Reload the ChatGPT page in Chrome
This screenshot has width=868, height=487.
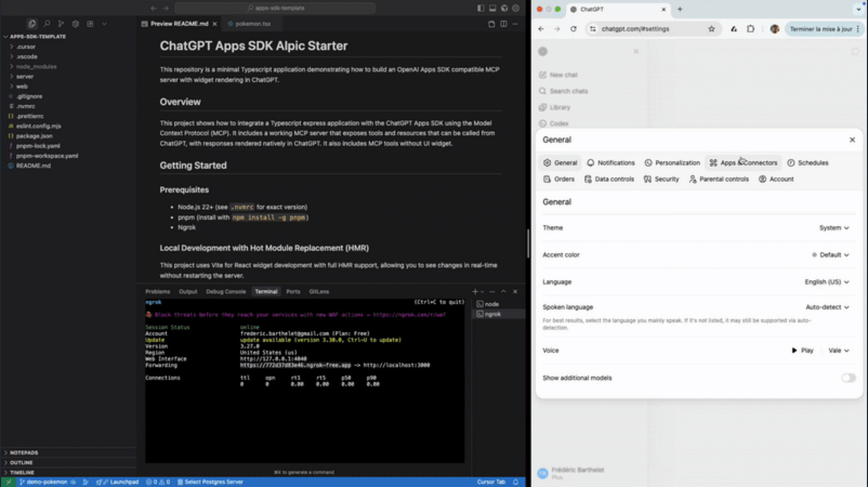(573, 29)
